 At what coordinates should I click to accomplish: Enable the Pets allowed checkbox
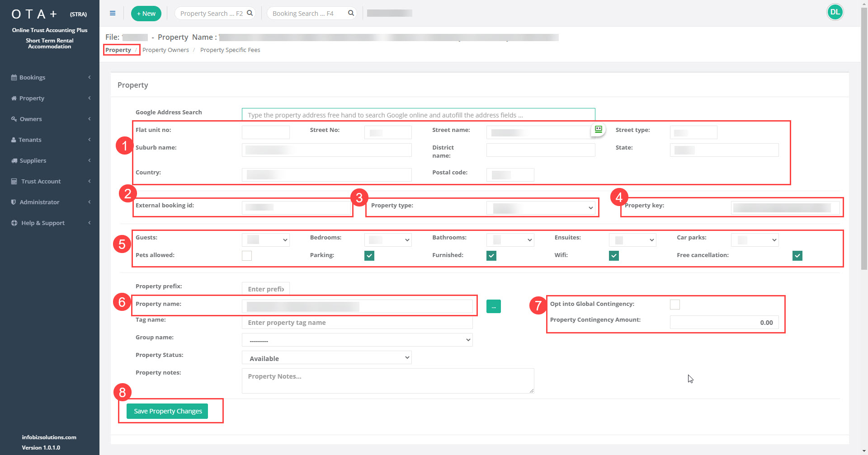coord(247,256)
